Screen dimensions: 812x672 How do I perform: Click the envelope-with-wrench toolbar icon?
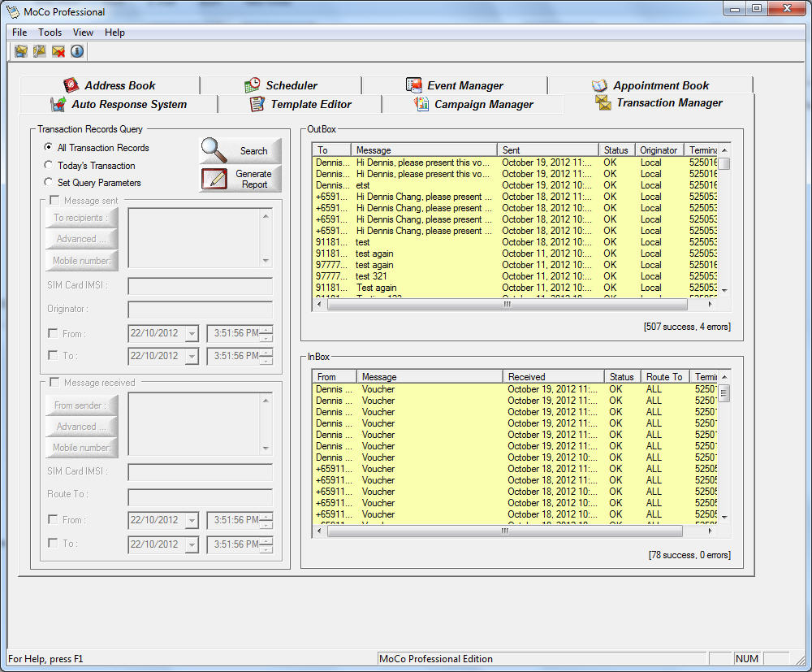pos(39,51)
